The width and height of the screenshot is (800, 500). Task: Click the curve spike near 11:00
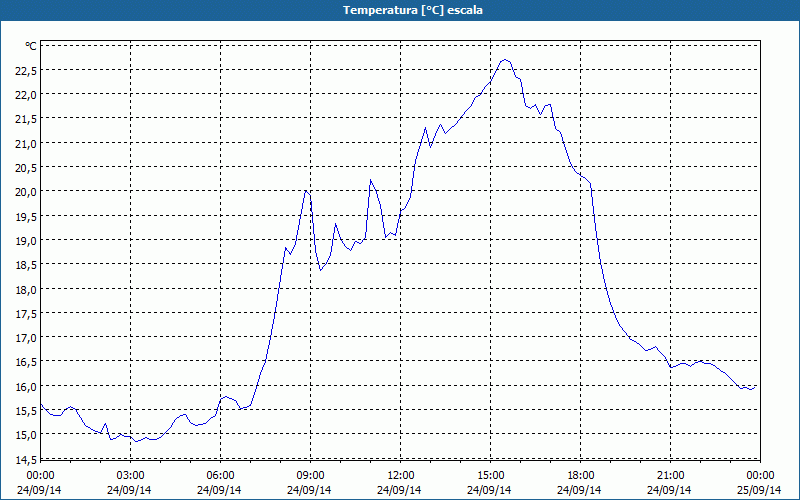370,180
